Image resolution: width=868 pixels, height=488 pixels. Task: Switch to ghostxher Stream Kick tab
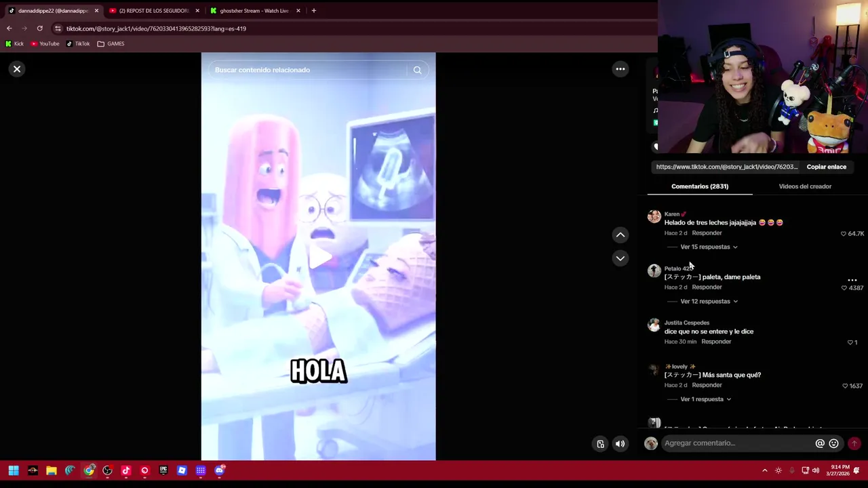254,11
